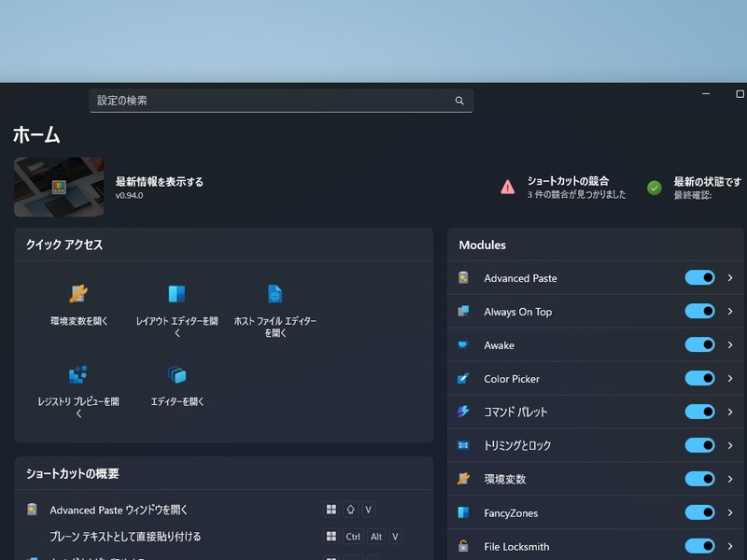Open File Locksmith settings chevron
The image size is (747, 560).
coord(730,546)
